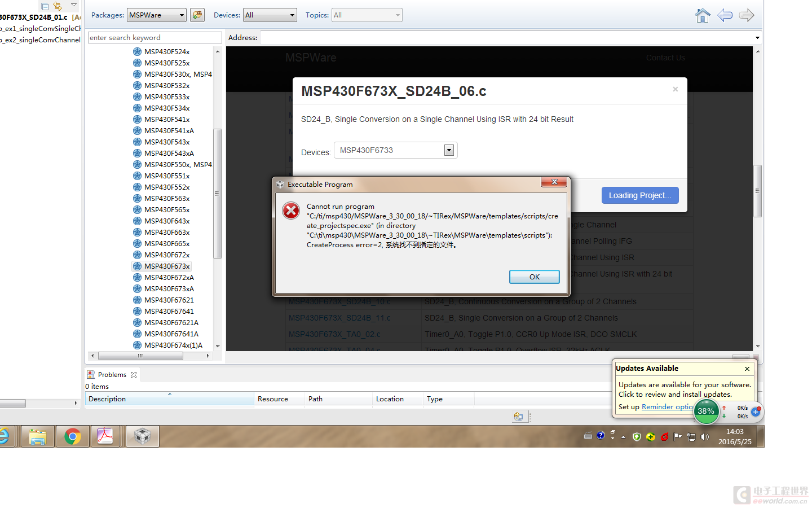
Task: Click the globe icon next to MSP430F543x
Action: tap(137, 142)
